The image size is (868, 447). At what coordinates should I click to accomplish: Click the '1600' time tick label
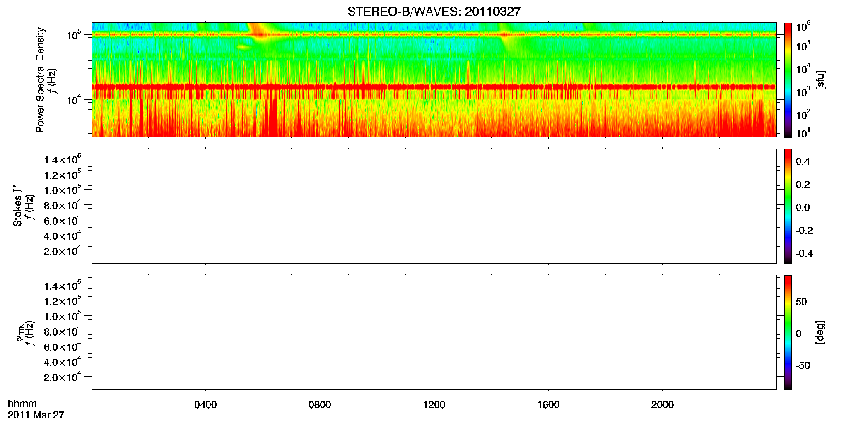point(548,405)
